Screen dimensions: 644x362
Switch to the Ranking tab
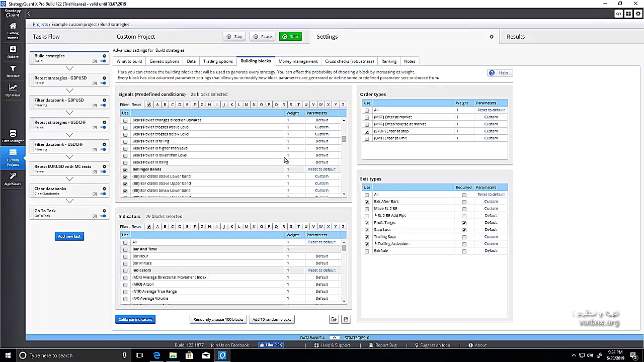(x=389, y=61)
